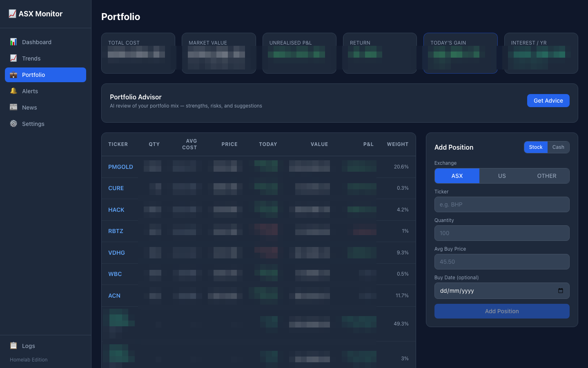The width and height of the screenshot is (588, 368).
Task: Click the PRICE column header
Action: [x=229, y=144]
